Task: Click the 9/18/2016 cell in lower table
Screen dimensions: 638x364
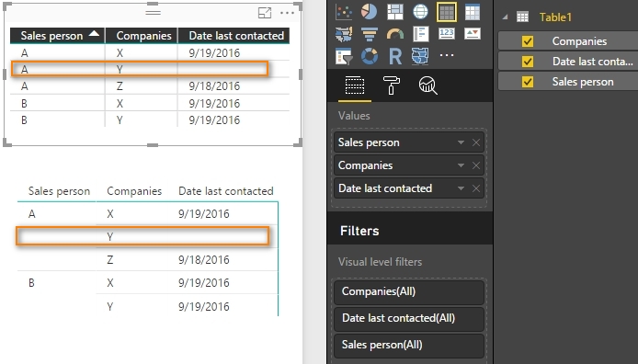Action: [204, 260]
